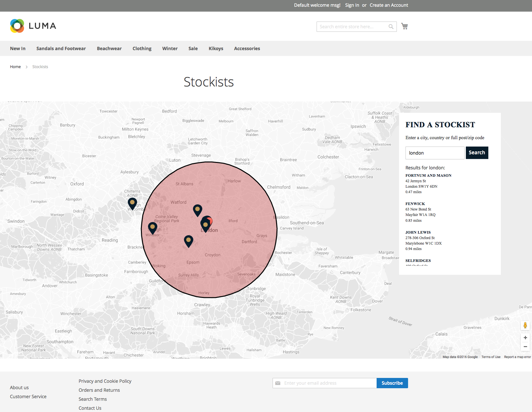Click Create an Account link

pos(389,5)
